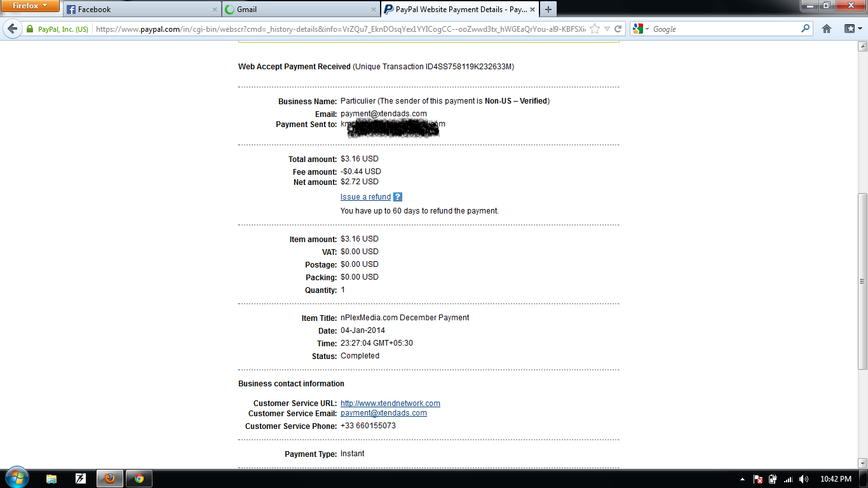Screen dimensions: 868x488
Task: Show hidden system tray icons
Action: (742, 479)
